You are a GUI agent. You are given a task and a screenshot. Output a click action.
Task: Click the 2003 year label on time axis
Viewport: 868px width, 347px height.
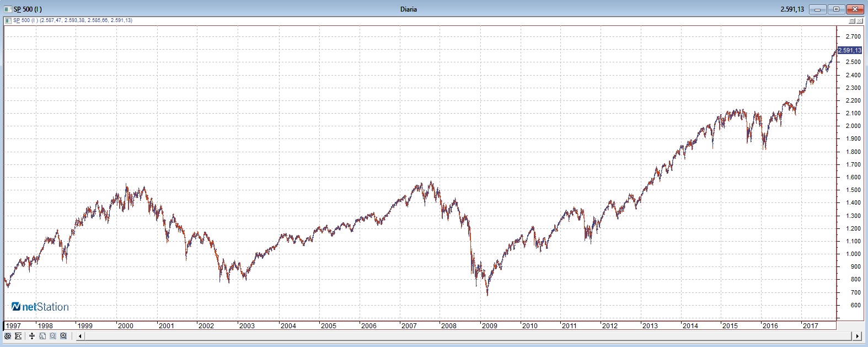[247, 325]
